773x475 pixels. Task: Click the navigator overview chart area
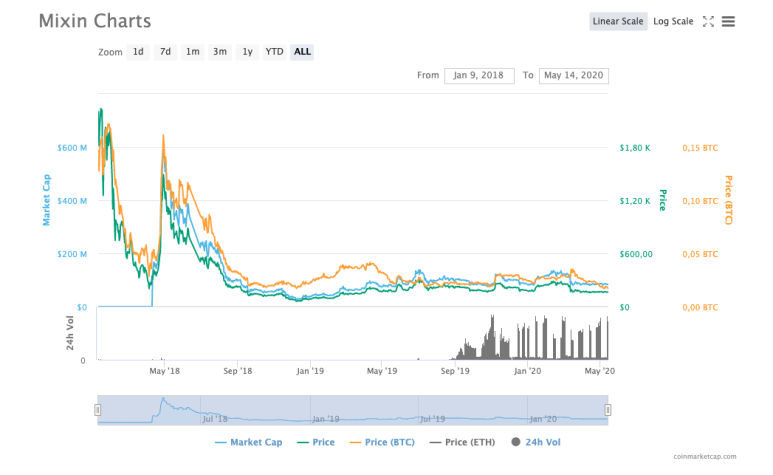click(352, 410)
